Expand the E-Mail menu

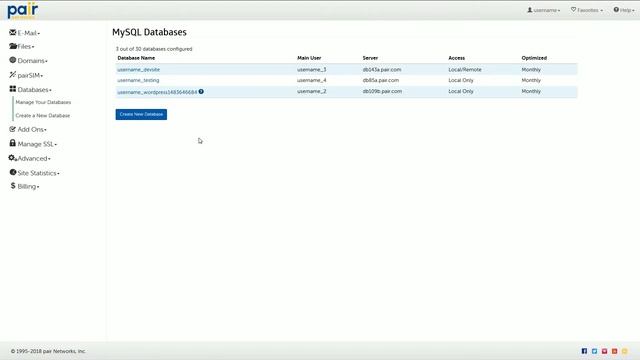click(x=29, y=33)
